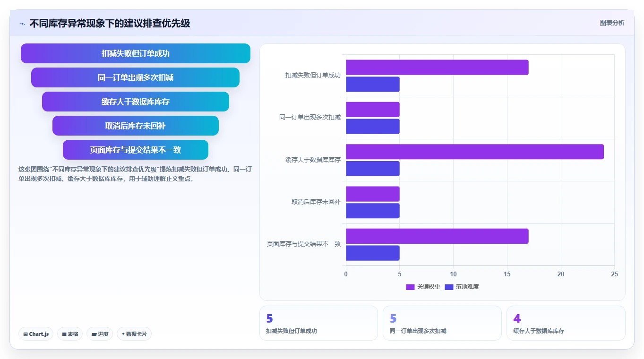Click the chart axis label 页面库存与提交结果不一致
The image size is (644, 359).
point(304,244)
